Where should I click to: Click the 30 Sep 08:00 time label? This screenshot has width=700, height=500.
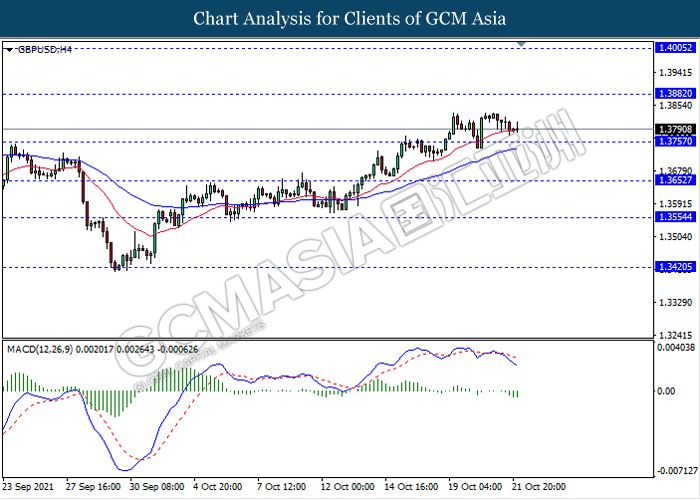point(157,487)
